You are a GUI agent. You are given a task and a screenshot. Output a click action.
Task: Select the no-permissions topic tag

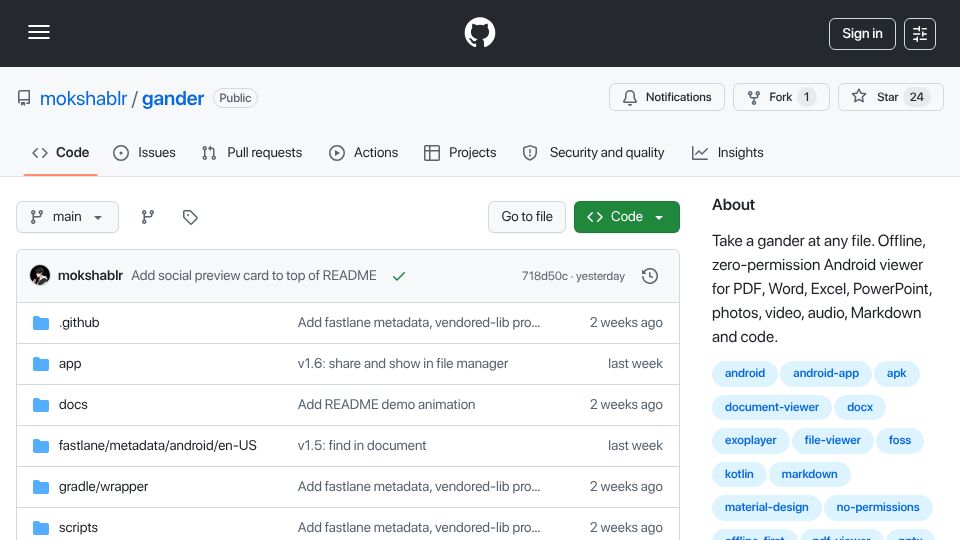tap(877, 507)
